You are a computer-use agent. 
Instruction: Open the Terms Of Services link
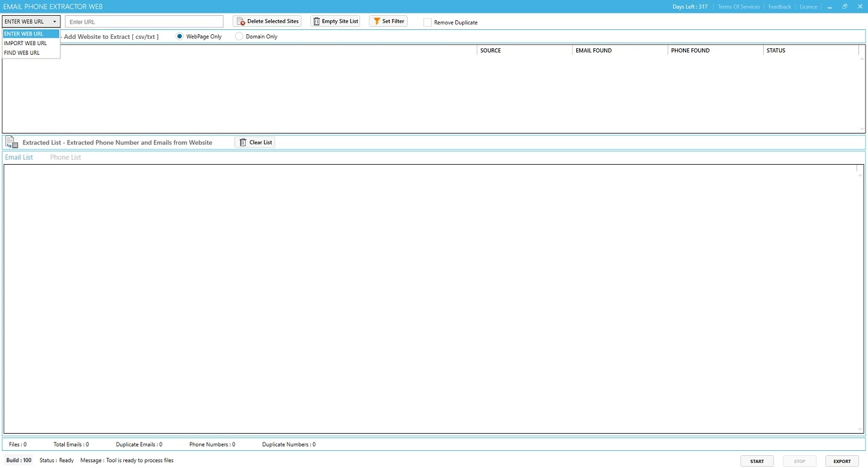click(x=738, y=7)
